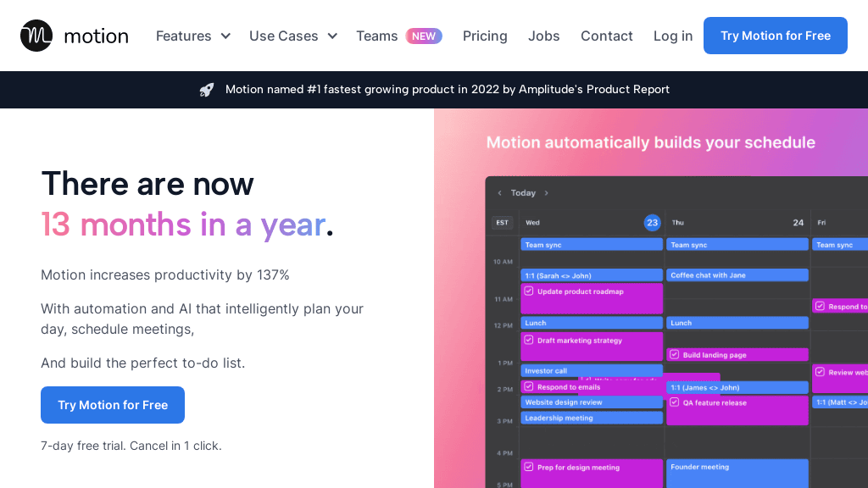
Task: Check off the Draft marketing strategy task
Action: pos(527,341)
